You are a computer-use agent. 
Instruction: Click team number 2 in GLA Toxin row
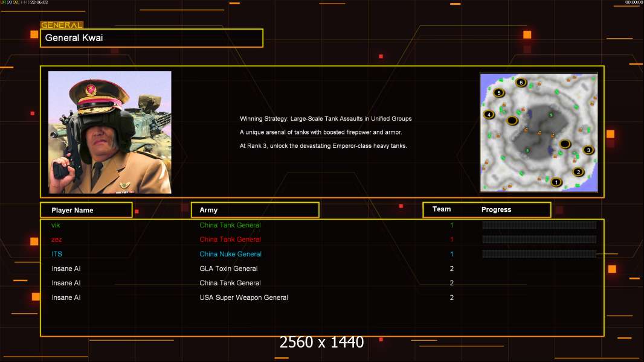(452, 268)
